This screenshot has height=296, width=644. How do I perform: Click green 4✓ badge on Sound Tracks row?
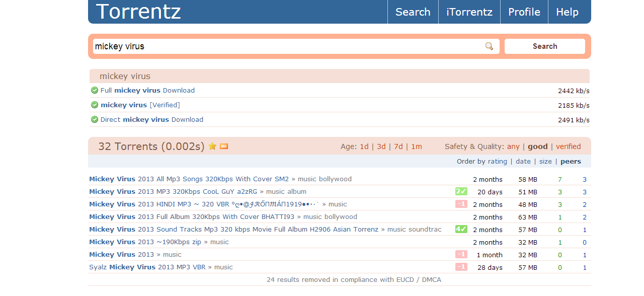click(461, 229)
